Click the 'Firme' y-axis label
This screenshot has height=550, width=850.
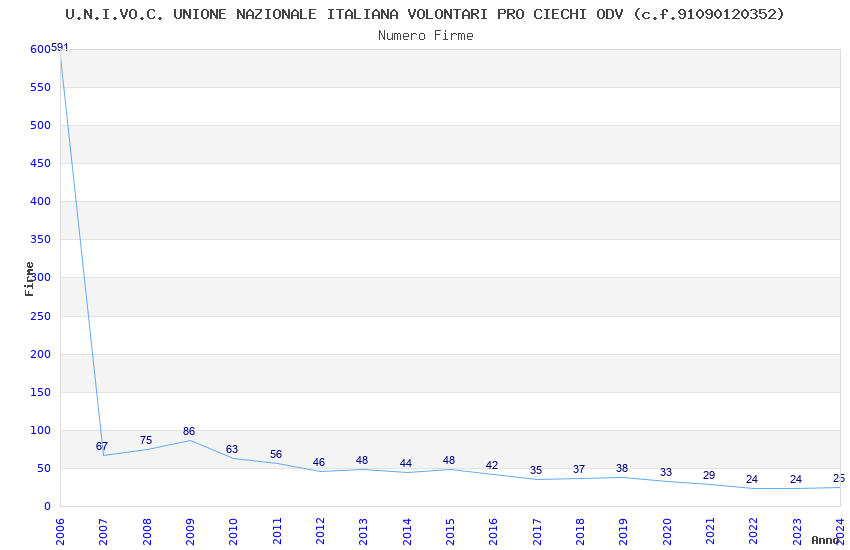click(29, 279)
